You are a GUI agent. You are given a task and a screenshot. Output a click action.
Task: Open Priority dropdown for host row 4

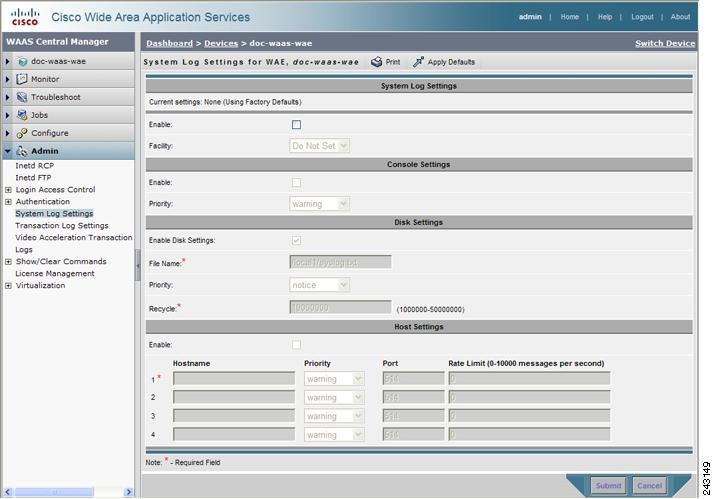[x=334, y=435]
